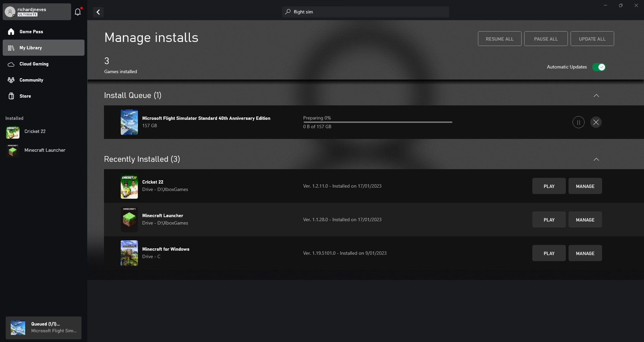This screenshot has width=644, height=342.
Task: Manage Minecraft for Windows install
Action: coord(585,253)
